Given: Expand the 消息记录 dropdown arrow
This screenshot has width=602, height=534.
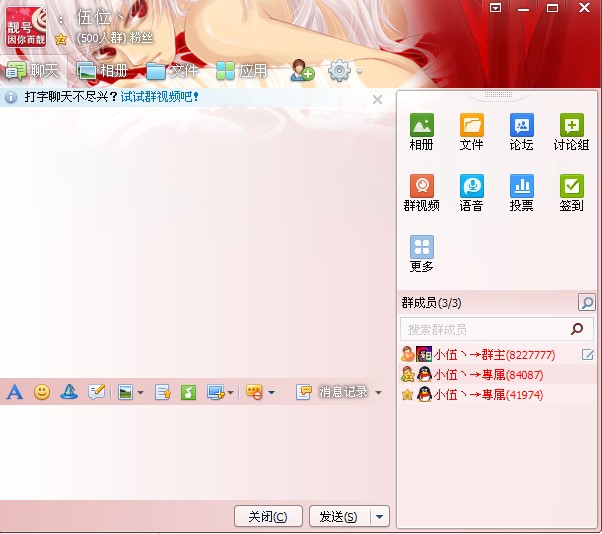Looking at the screenshot, I should tap(378, 393).
